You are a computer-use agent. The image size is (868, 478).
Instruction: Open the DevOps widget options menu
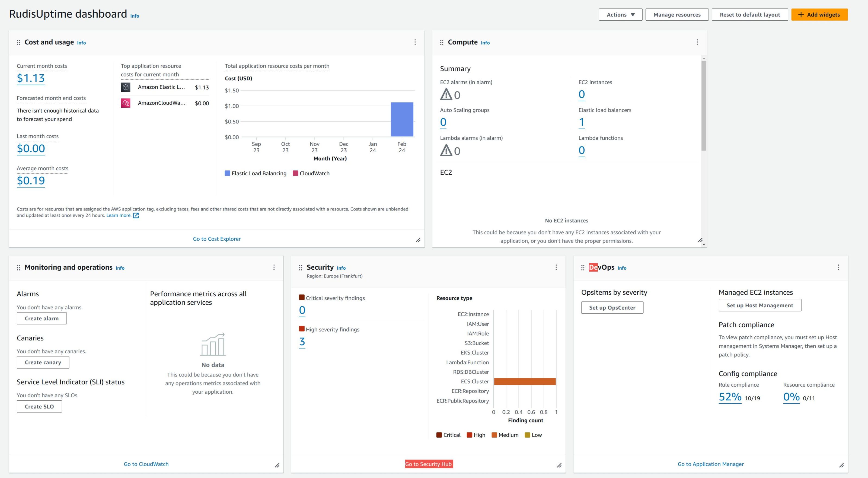click(x=839, y=267)
